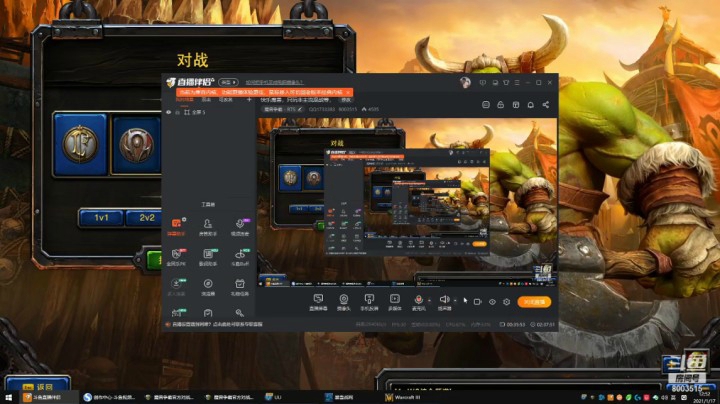Open the help link in status bar

[x=217, y=325]
